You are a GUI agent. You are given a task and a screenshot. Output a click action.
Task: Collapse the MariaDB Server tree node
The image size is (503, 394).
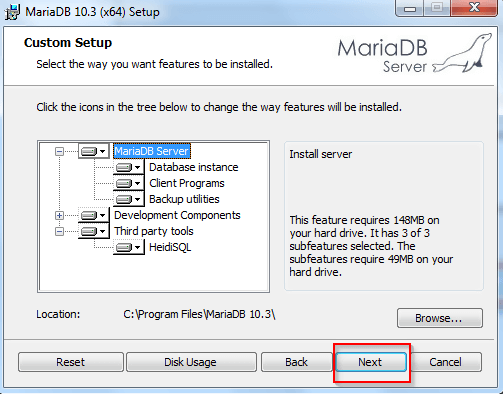59,152
